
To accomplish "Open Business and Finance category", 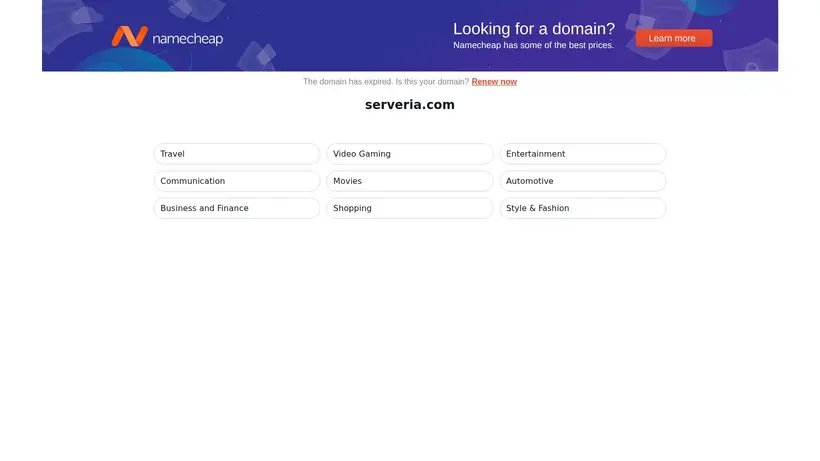I will point(236,208).
